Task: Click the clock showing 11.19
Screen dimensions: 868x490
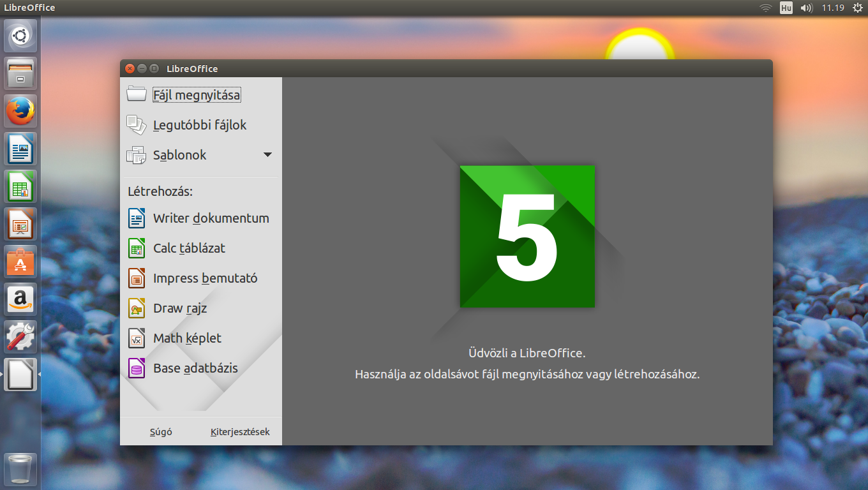Action: point(832,8)
